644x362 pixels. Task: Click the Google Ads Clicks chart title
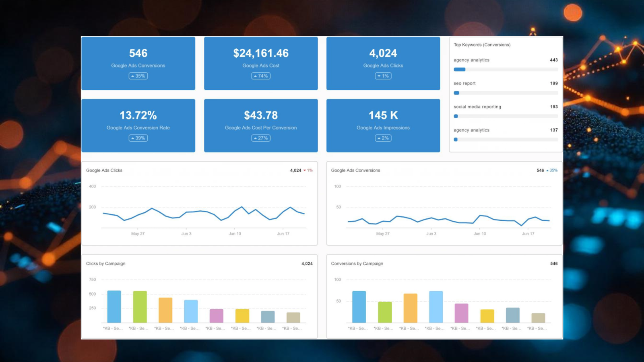pos(104,171)
